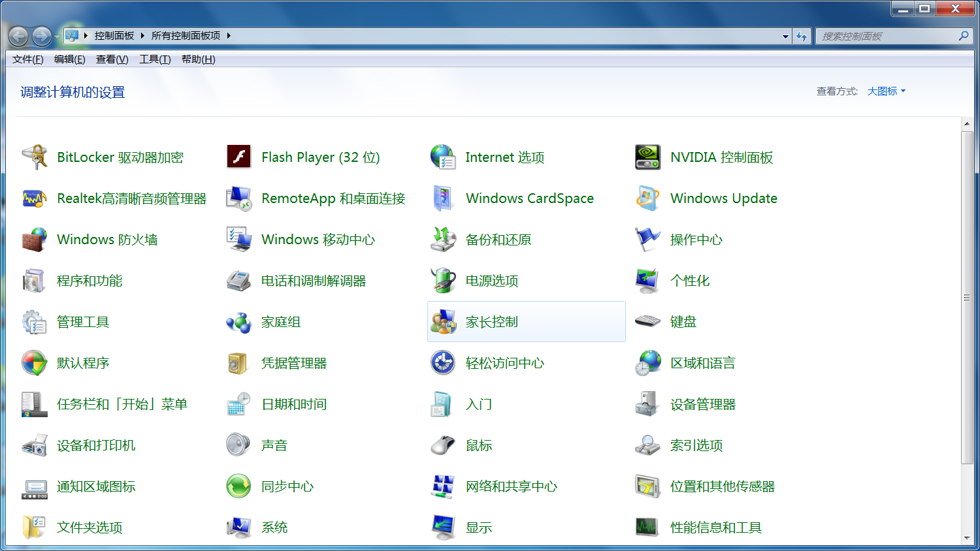The width and height of the screenshot is (980, 551).
Task: Expand the 大图标 view mode dropdown
Action: [887, 91]
